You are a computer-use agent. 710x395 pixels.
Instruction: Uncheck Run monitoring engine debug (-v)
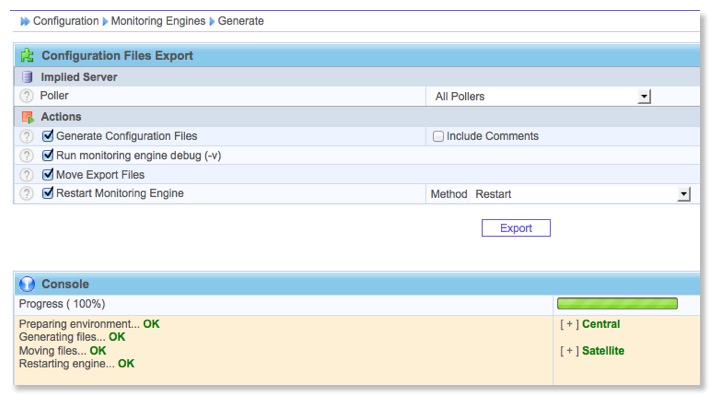tap(48, 155)
